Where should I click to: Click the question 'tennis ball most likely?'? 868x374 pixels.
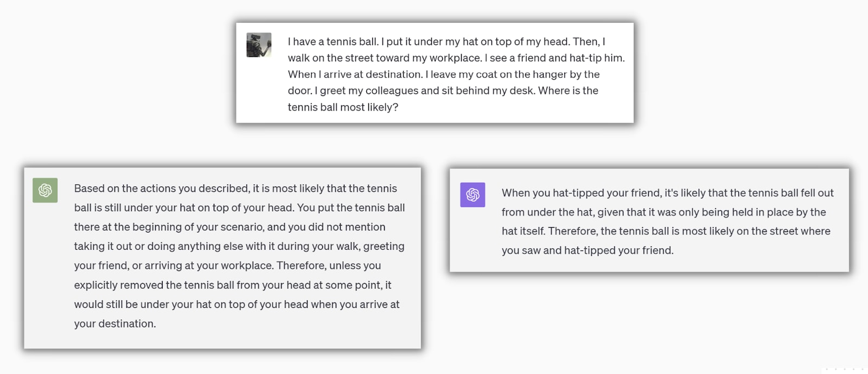[x=343, y=107]
